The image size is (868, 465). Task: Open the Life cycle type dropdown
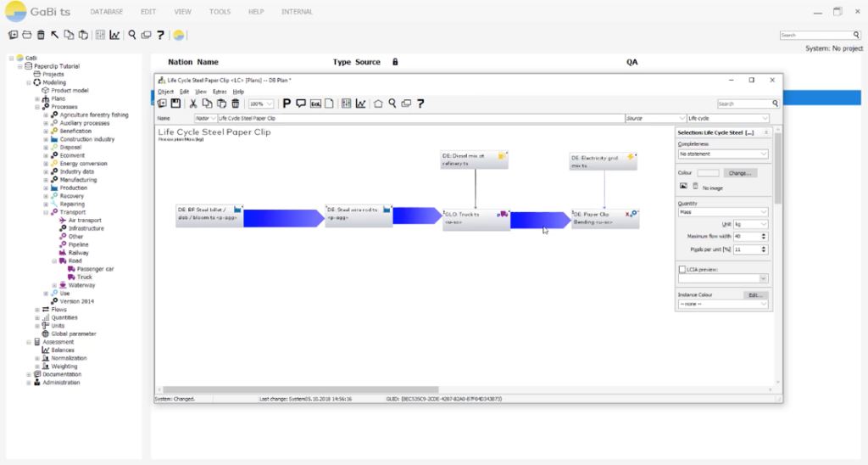pyautogui.click(x=727, y=118)
